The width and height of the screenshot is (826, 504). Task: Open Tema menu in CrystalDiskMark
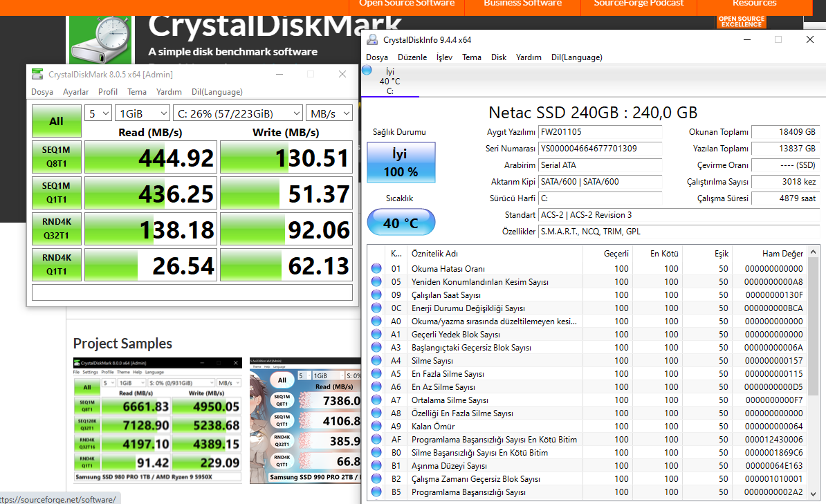pos(137,92)
